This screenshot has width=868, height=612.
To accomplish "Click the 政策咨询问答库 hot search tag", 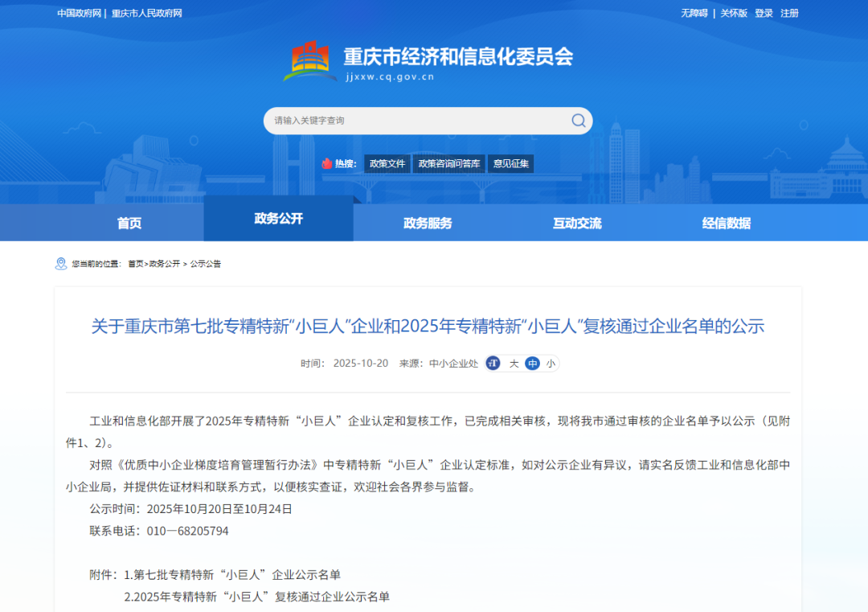I will [449, 163].
